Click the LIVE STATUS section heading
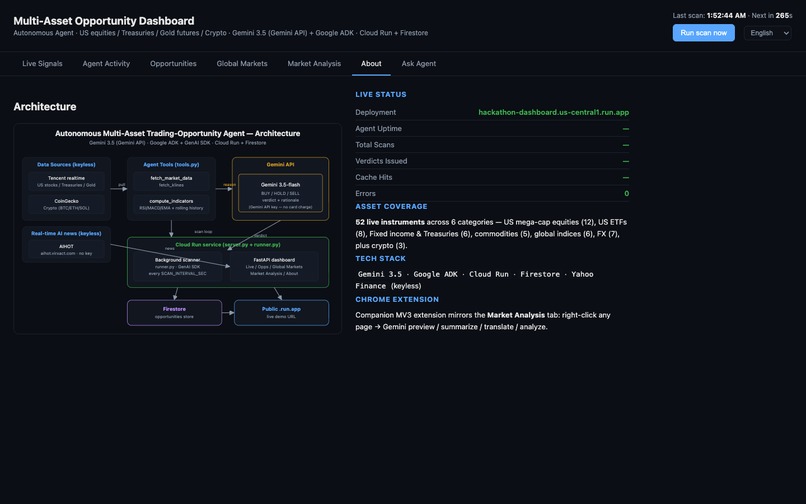The width and height of the screenshot is (806, 504). pos(381,95)
